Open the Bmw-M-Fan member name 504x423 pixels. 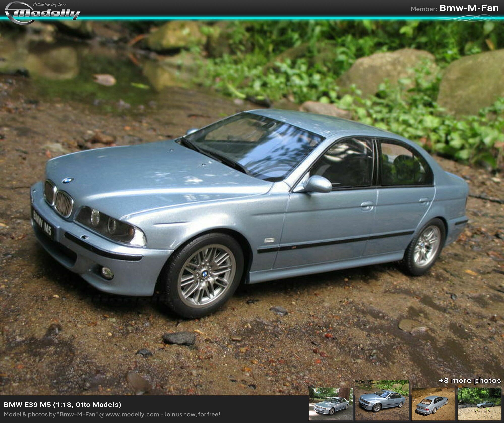tap(469, 8)
